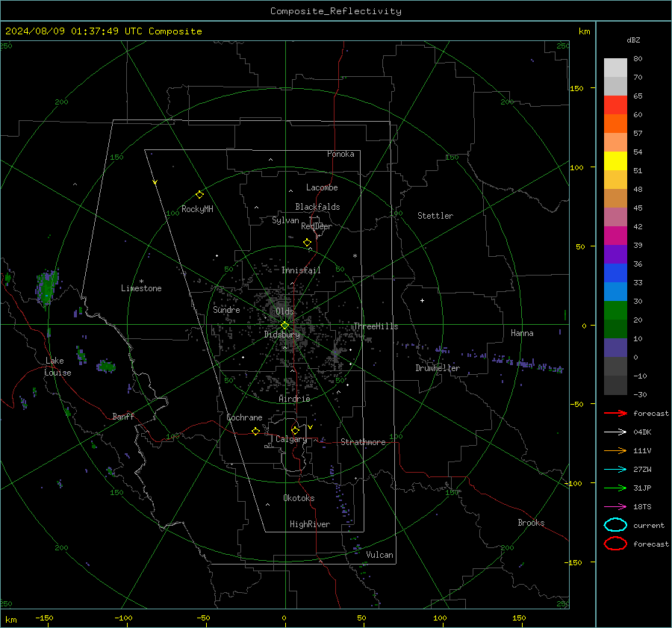Pick the purple 36-39 dBZ color swatch
Viewport: 672px width, 628px height.
pos(615,254)
